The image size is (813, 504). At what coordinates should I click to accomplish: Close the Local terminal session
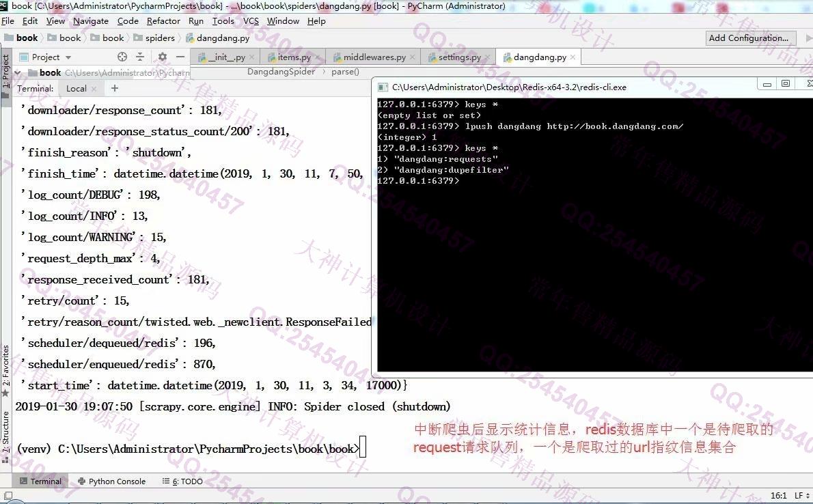(x=94, y=89)
